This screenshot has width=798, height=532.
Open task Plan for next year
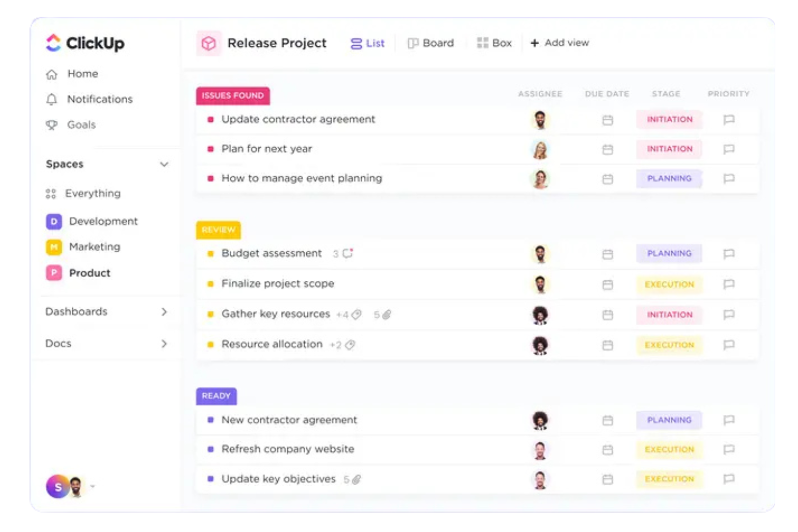[267, 149]
